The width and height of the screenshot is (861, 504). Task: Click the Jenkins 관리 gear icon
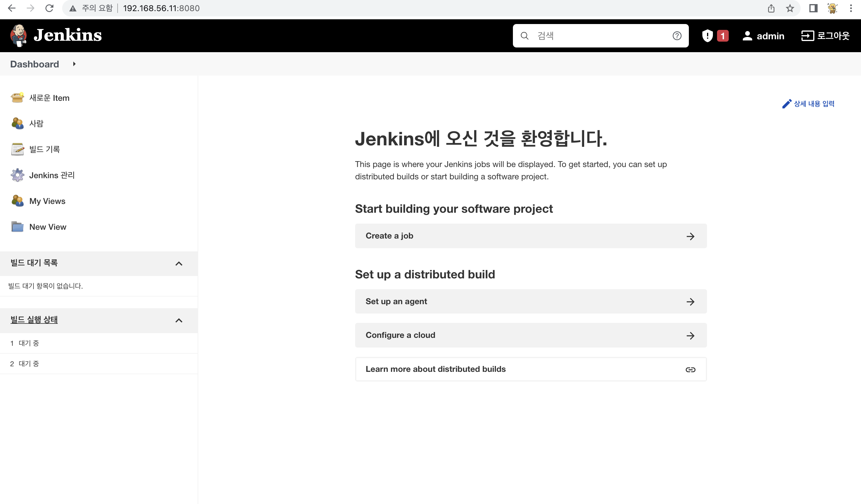(17, 175)
